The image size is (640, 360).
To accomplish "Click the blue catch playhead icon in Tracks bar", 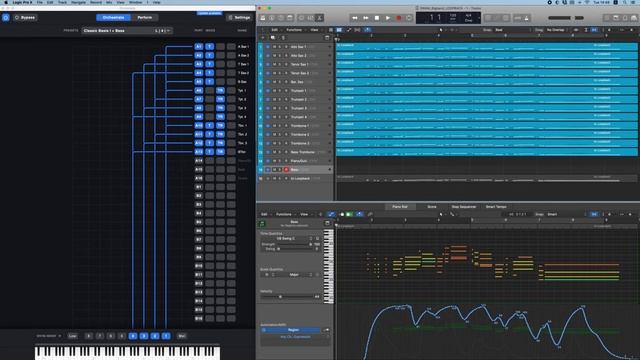I will pos(367,30).
